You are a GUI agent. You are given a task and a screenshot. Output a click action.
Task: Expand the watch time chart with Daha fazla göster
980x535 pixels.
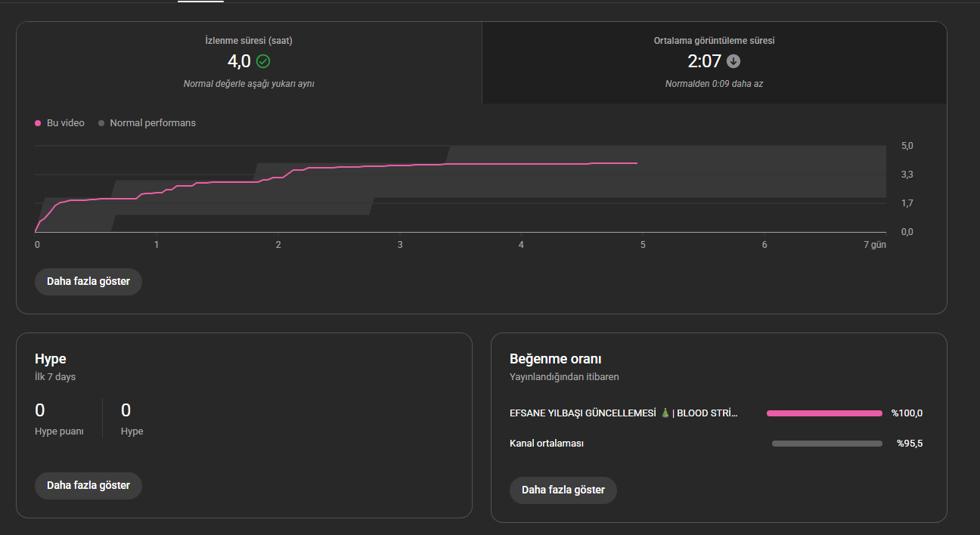point(88,281)
